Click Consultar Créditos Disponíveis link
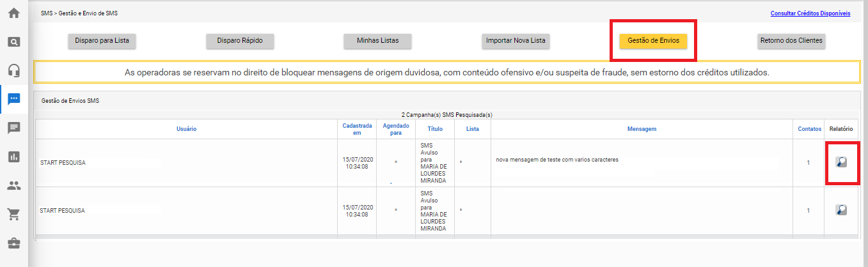868x267 pixels. (810, 13)
